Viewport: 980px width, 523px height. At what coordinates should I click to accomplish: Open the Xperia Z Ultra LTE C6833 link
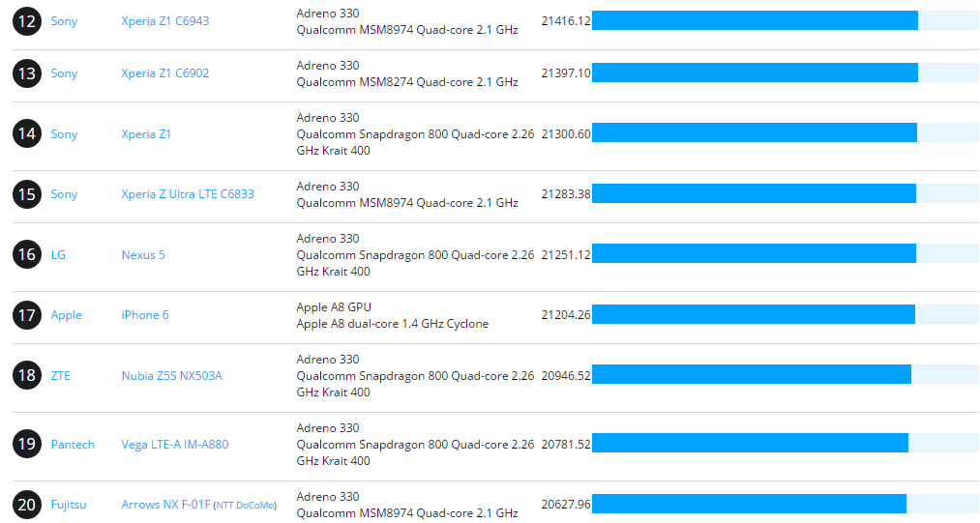click(x=188, y=194)
